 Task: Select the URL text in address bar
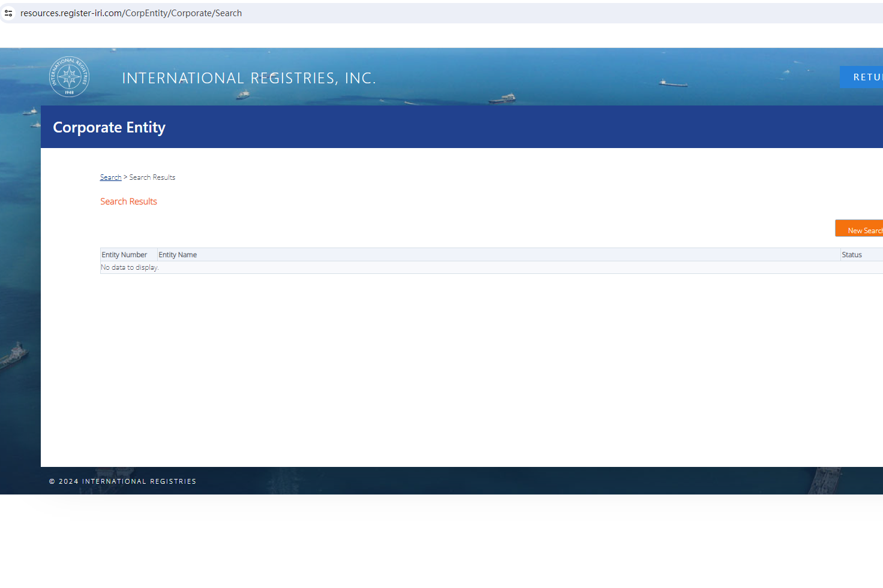point(131,13)
